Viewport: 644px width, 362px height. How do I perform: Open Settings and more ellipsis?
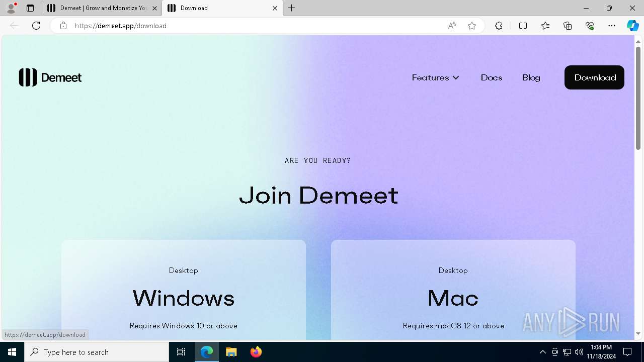[x=612, y=26]
